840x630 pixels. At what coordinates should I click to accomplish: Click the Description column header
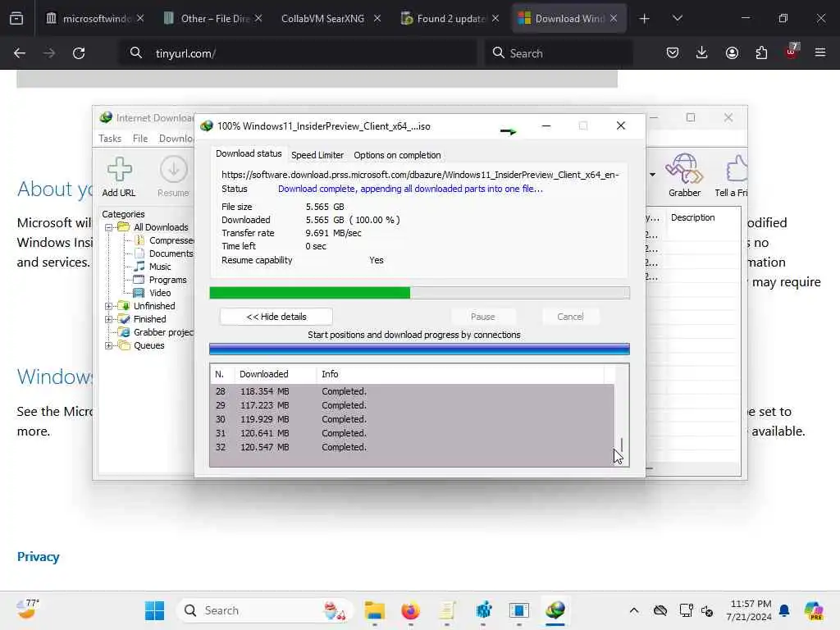point(701,217)
